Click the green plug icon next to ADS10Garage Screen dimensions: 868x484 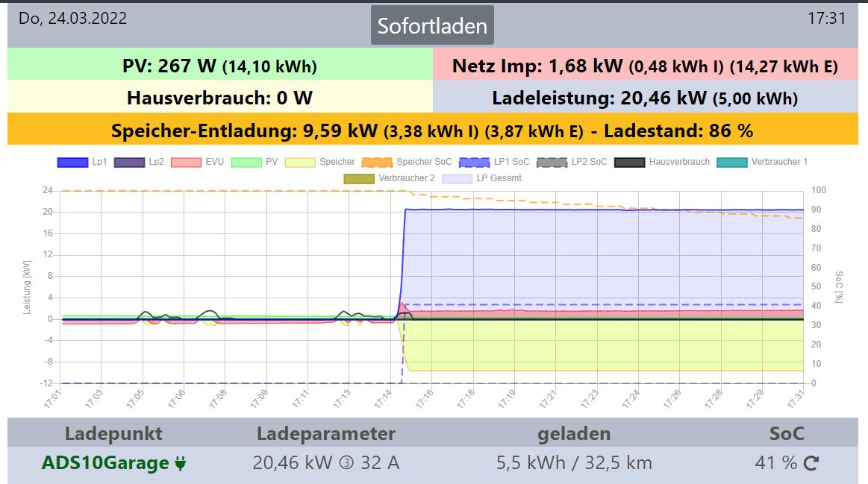180,463
